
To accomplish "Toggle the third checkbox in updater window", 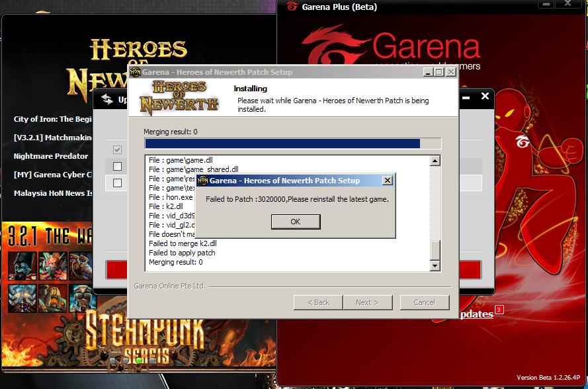I will 117,183.
